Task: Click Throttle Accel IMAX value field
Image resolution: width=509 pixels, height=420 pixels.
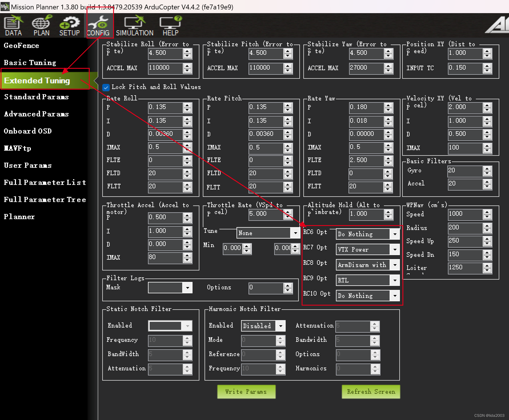Action: [165, 257]
